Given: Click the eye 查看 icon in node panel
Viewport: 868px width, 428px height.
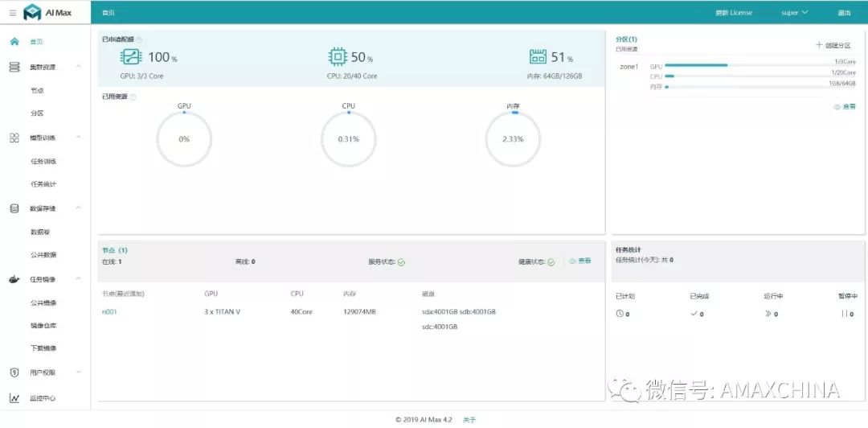Looking at the screenshot, I should click(572, 261).
